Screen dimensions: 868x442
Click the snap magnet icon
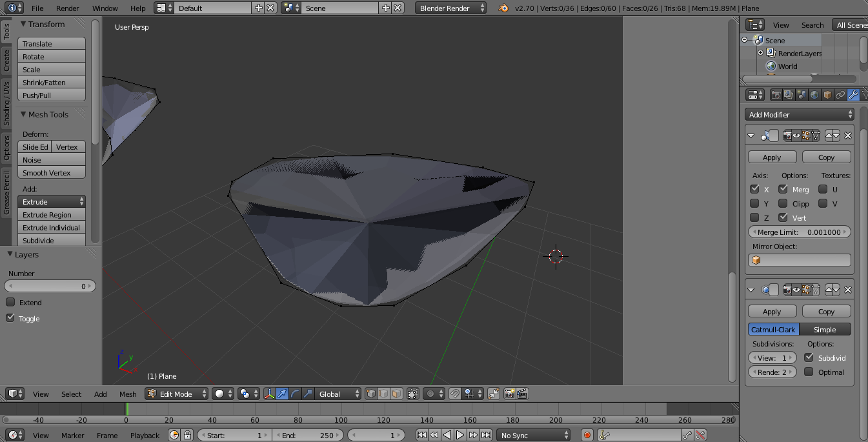click(x=455, y=394)
